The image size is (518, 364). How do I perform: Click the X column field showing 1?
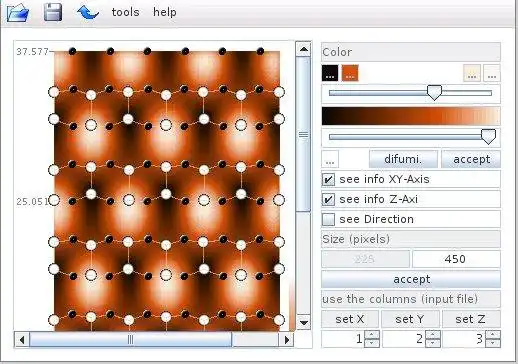343,339
